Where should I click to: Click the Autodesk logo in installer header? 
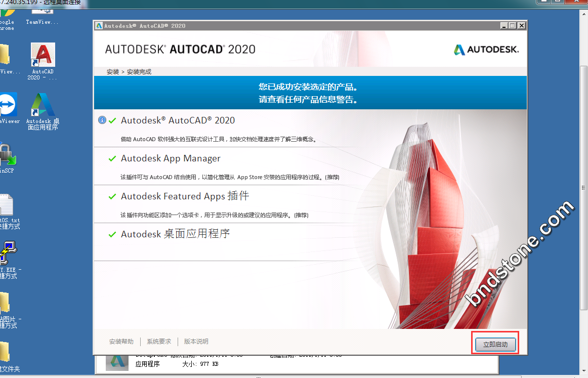(486, 50)
